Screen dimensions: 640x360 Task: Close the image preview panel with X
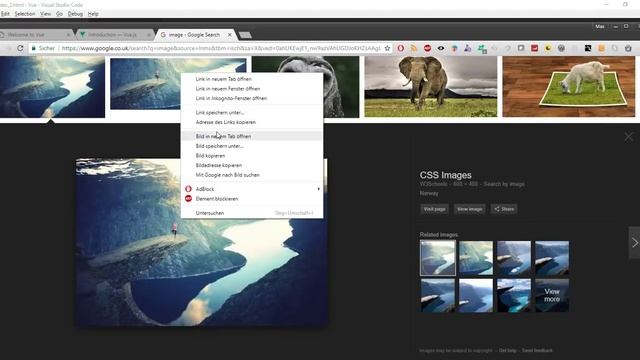click(x=629, y=137)
